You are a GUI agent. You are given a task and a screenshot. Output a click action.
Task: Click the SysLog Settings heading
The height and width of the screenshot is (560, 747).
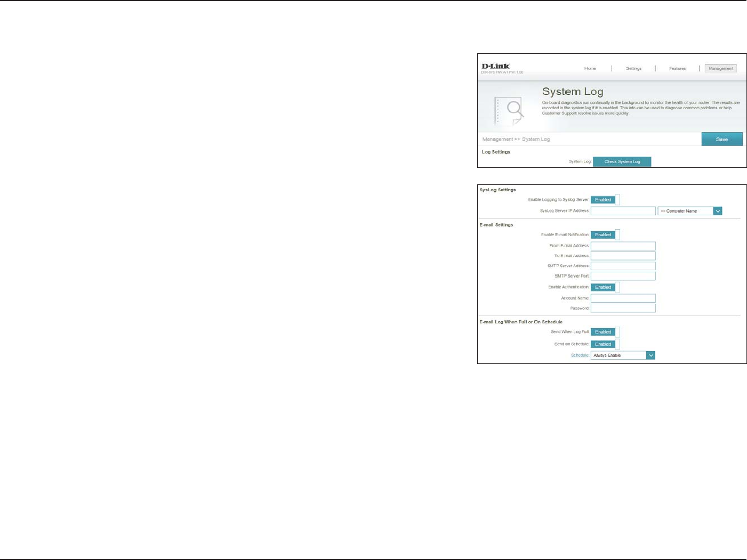[x=497, y=190]
